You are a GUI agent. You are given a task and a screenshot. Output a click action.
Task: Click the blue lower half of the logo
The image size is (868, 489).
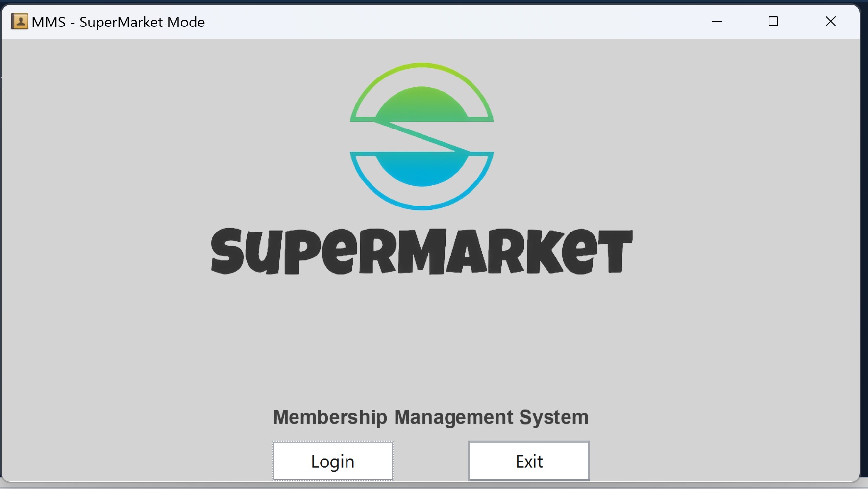click(422, 169)
